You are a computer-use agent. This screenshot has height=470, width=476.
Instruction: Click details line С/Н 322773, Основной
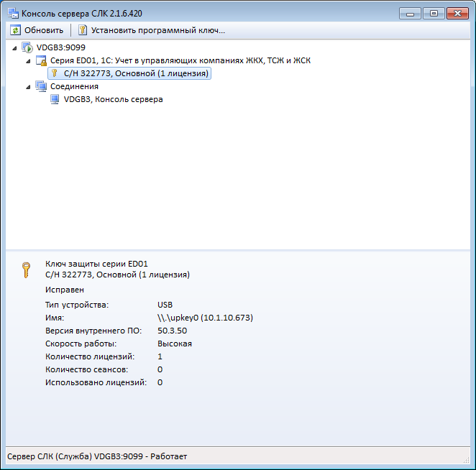[x=117, y=275]
